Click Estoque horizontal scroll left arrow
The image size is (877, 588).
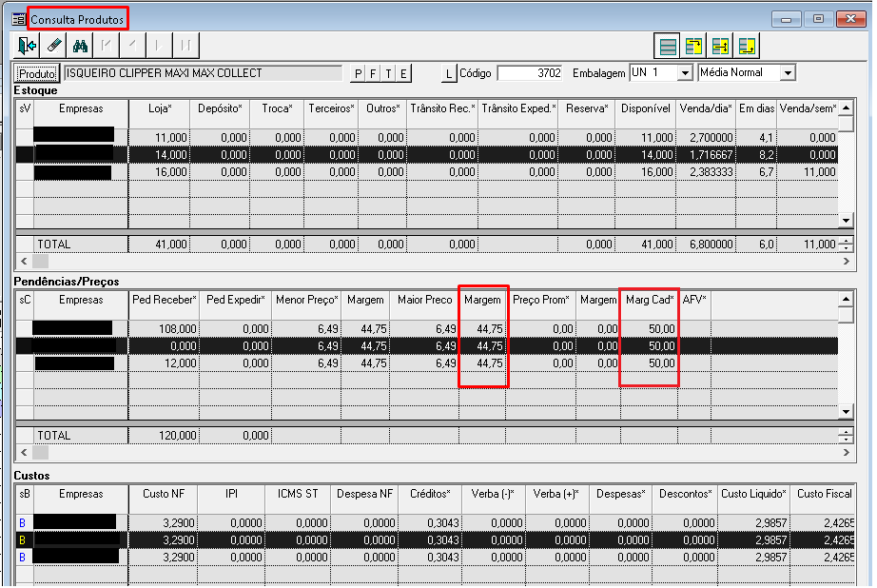point(24,261)
